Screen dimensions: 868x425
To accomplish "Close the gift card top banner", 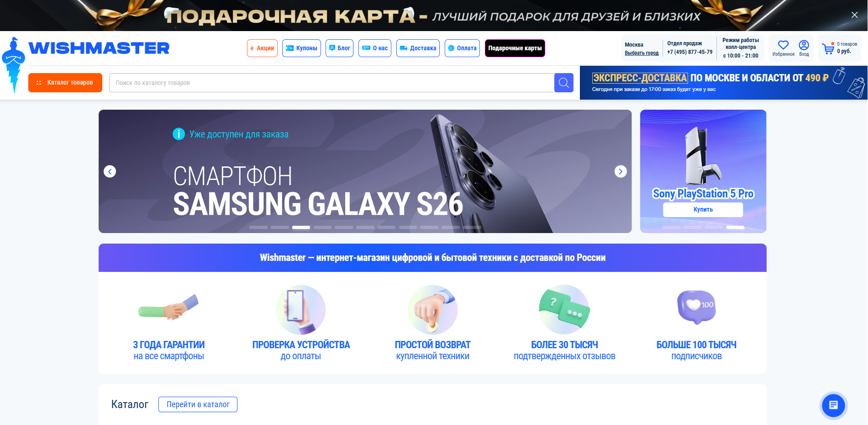I will coord(854,15).
